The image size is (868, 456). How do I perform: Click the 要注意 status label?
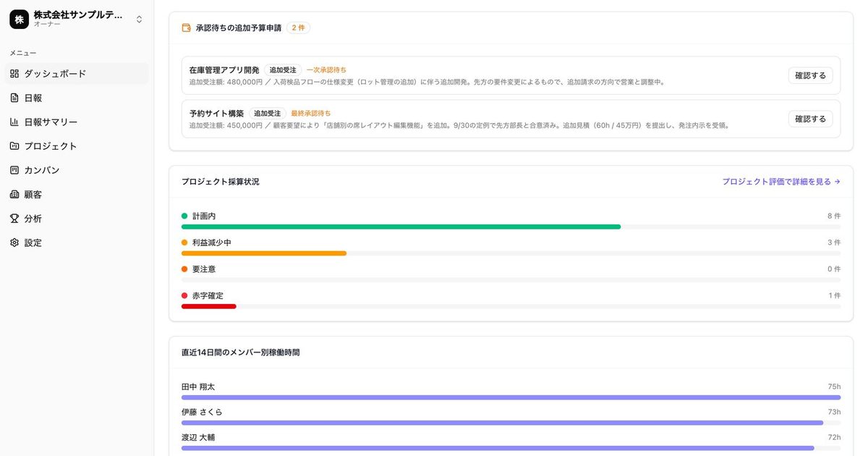pyautogui.click(x=204, y=269)
